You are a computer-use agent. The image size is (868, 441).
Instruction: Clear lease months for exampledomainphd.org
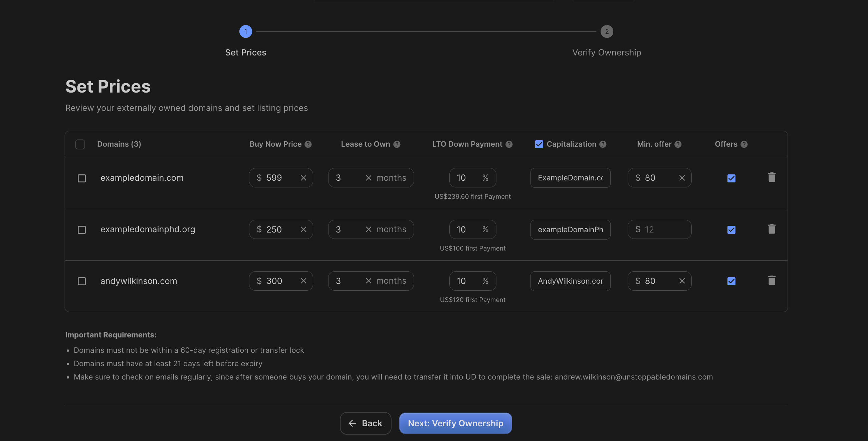[368, 230]
